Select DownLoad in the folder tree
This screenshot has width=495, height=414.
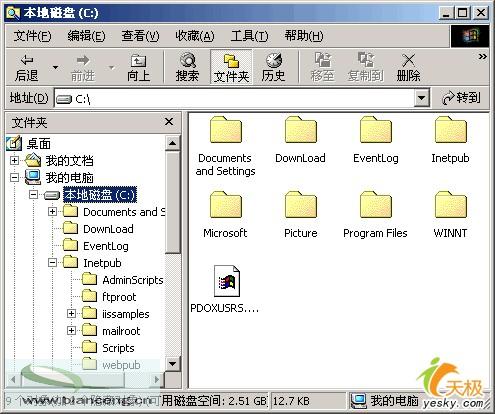click(108, 229)
